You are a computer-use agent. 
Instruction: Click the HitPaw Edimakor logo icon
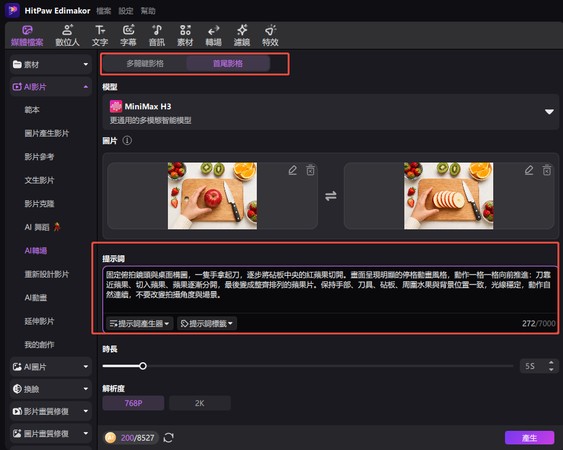point(13,10)
